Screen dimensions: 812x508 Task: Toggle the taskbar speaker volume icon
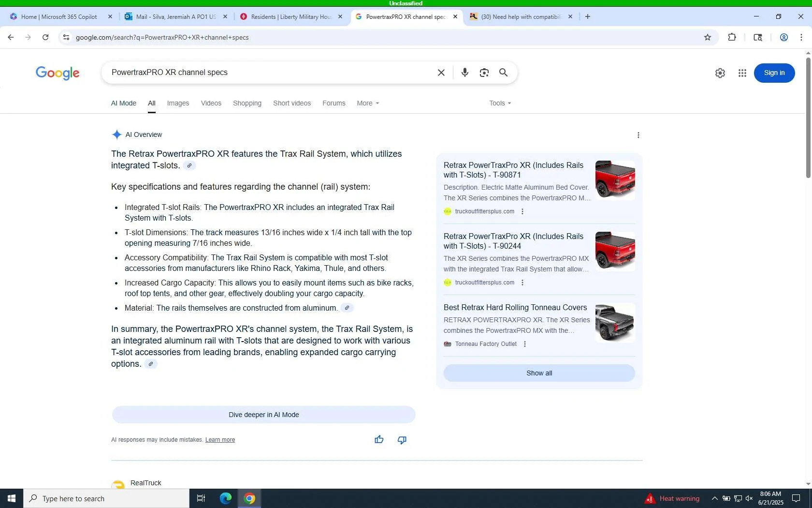[749, 498]
